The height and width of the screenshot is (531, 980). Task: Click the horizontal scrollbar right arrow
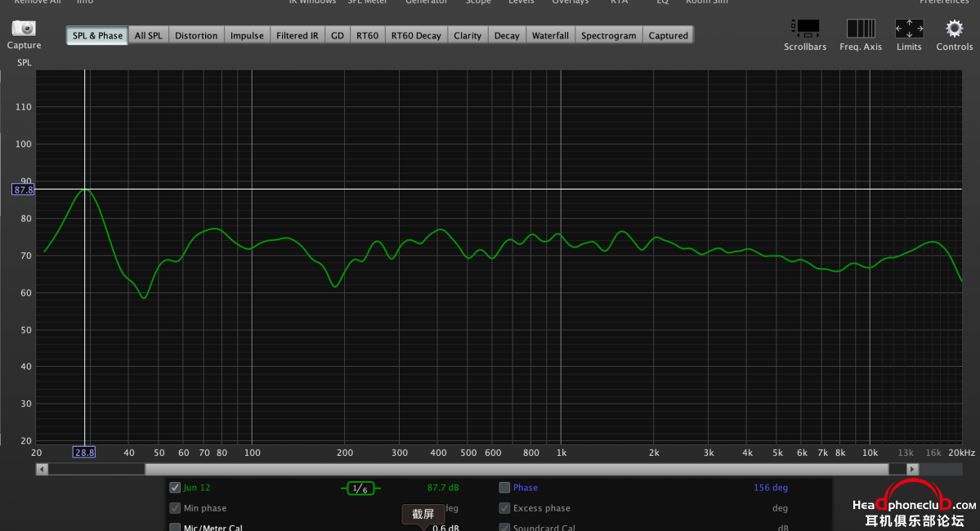tap(912, 469)
